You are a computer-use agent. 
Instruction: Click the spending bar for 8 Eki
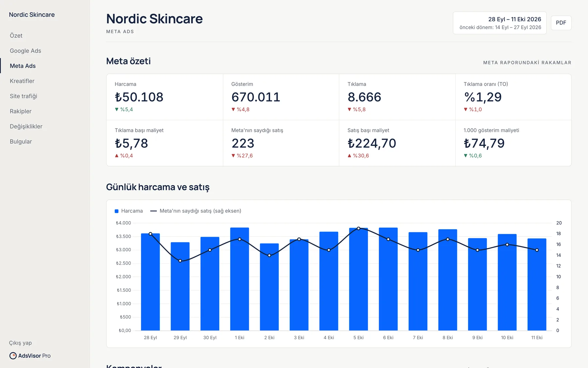[448, 280]
